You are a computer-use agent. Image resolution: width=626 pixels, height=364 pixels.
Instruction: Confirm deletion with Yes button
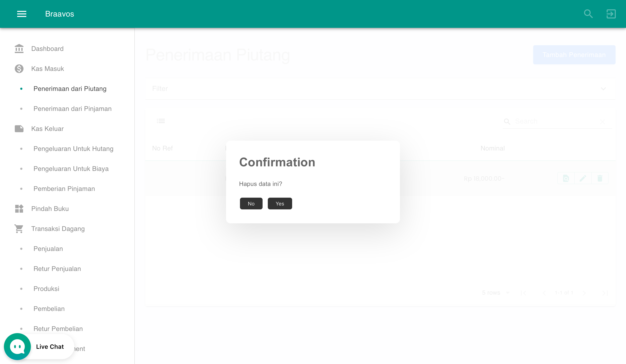point(280,204)
